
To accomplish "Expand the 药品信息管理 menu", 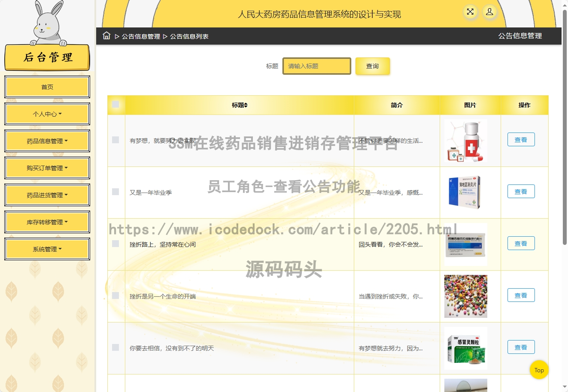I will tap(47, 141).
